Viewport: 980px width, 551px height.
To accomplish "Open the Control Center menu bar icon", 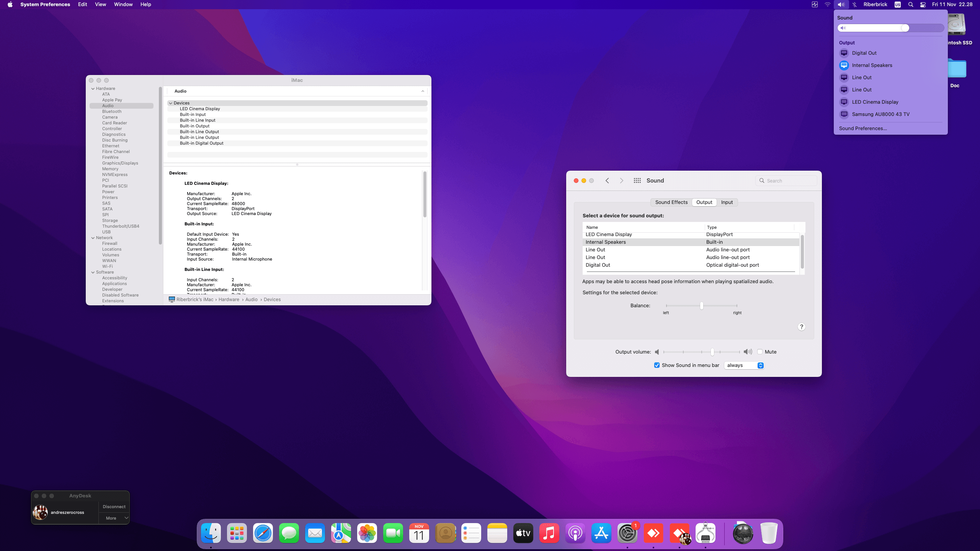I will (923, 5).
